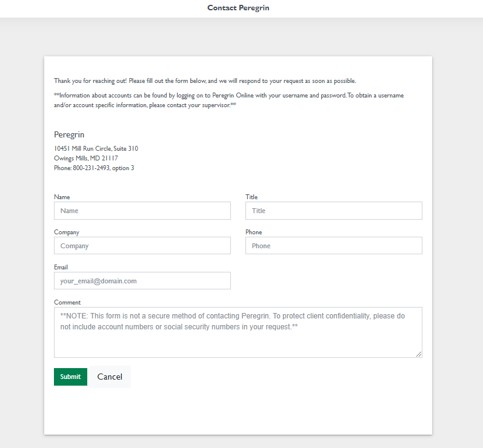The height and width of the screenshot is (448, 483).
Task: Click the Name input field
Action: pos(142,211)
